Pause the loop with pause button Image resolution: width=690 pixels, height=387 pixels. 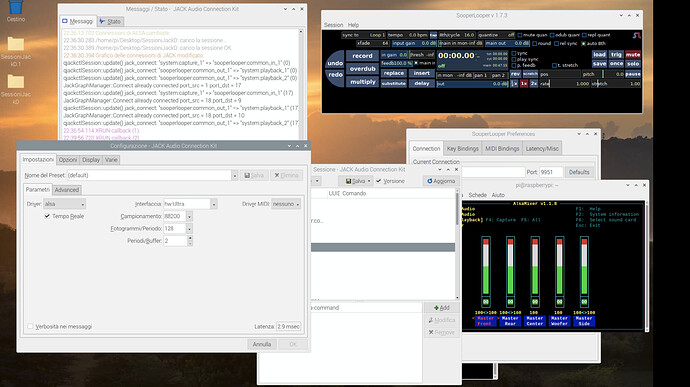click(x=633, y=74)
